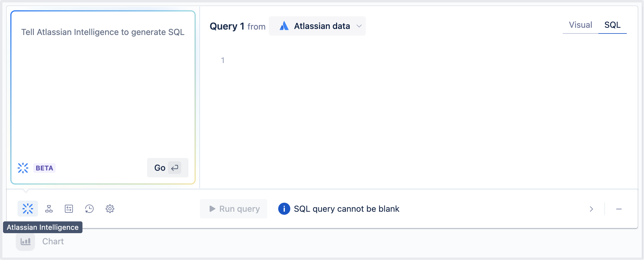
Task: Open the schema browser icon
Action: pyautogui.click(x=49, y=209)
